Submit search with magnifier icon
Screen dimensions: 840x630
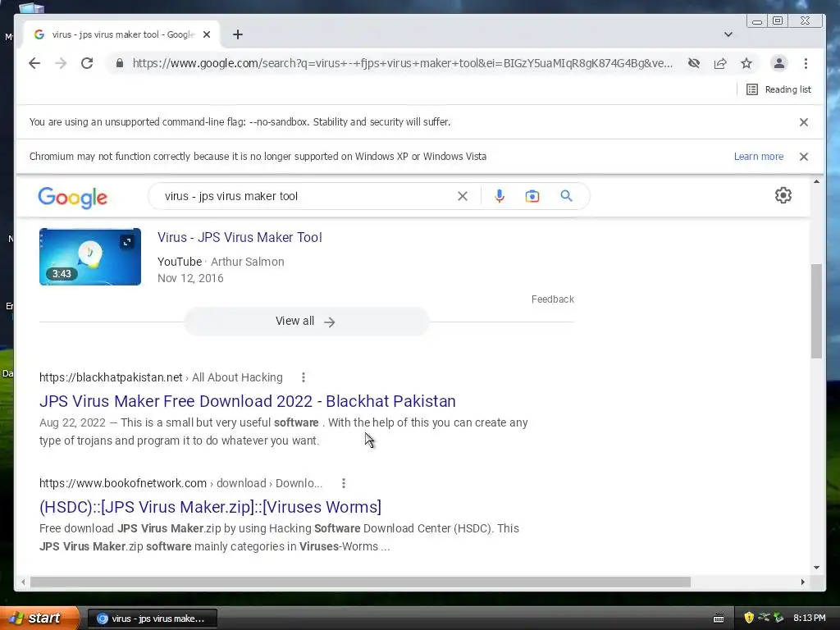566,196
